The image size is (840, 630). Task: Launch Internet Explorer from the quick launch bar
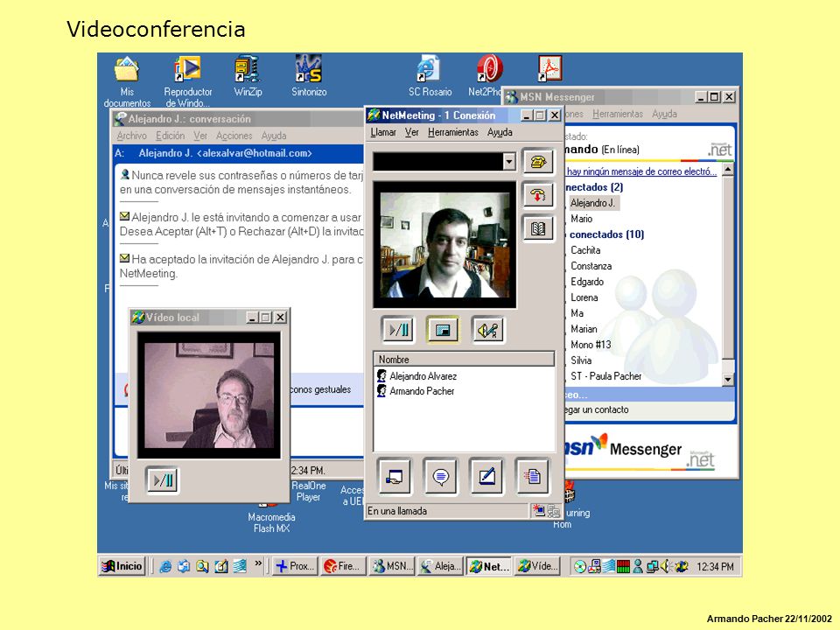tap(165, 566)
